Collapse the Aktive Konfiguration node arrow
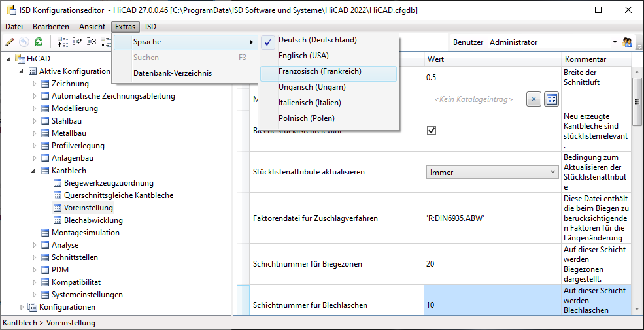This screenshot has width=644, height=330. pos(22,71)
